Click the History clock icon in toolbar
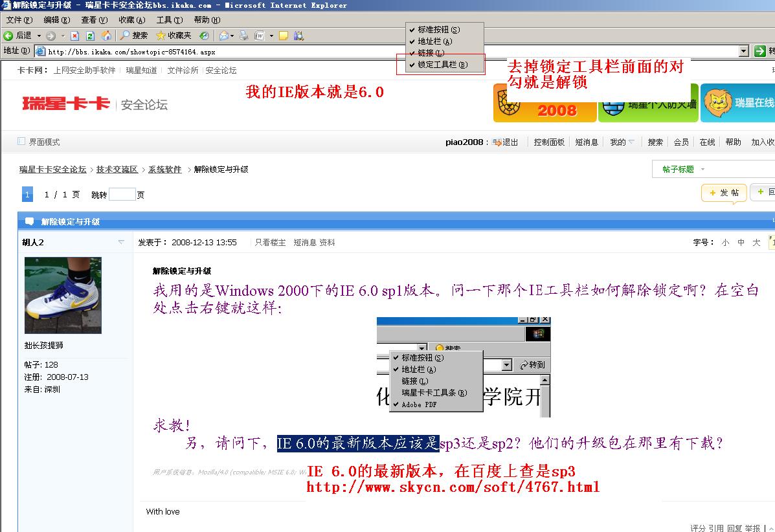This screenshot has width=775, height=532. tap(204, 36)
